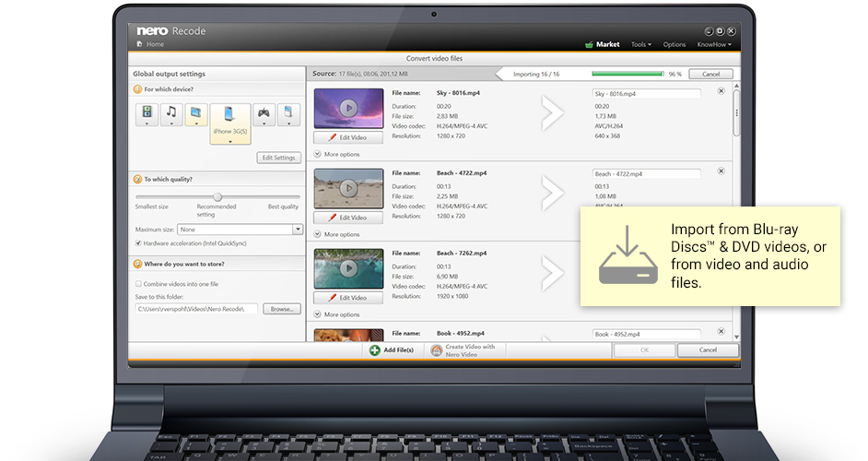Expand More options for Beach - 7262
Screen dimensions: 868x461
[337, 314]
